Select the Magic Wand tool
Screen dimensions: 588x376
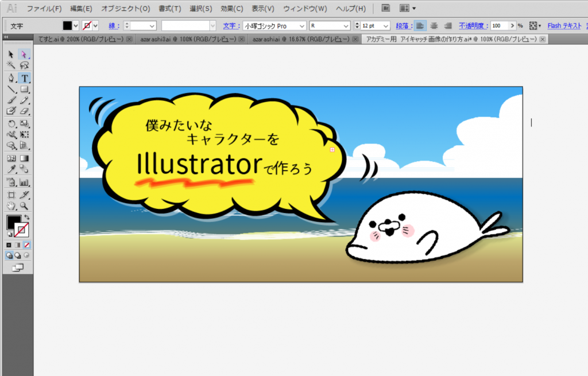coord(11,65)
